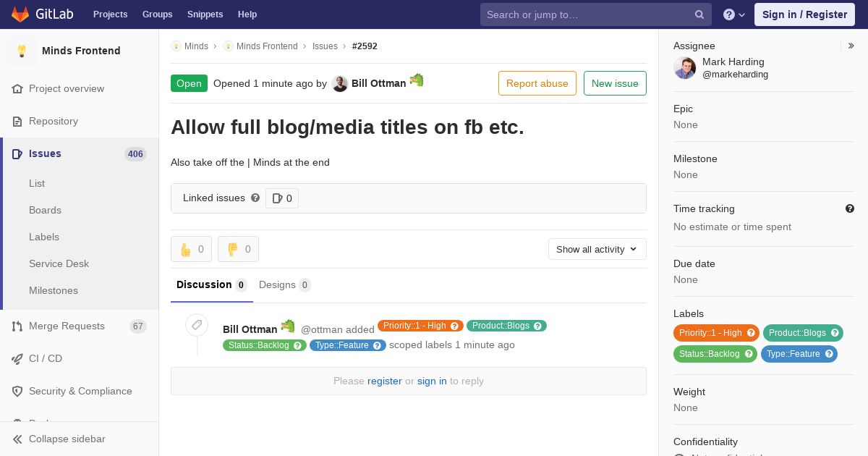Open the Show all activity dropdown
This screenshot has width=868, height=456.
point(597,249)
